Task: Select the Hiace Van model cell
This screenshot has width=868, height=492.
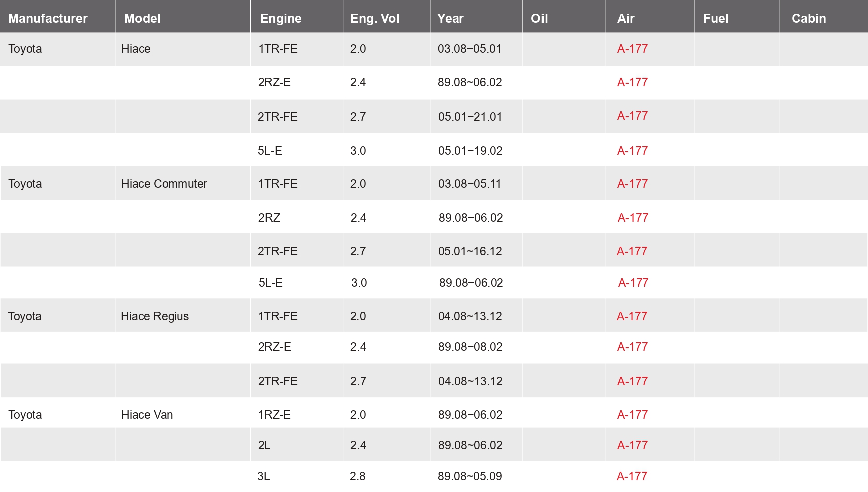Action: (147, 415)
